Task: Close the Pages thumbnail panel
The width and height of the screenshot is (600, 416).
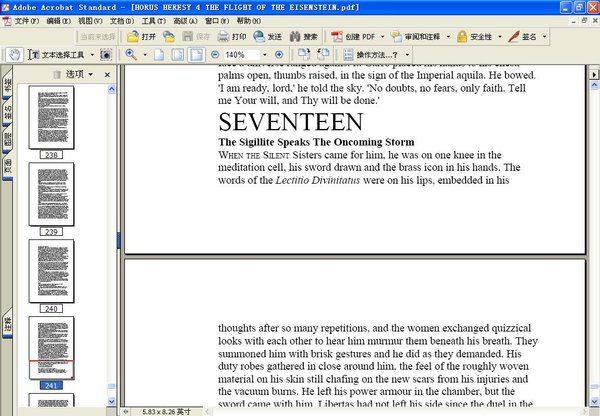Action: (108, 74)
